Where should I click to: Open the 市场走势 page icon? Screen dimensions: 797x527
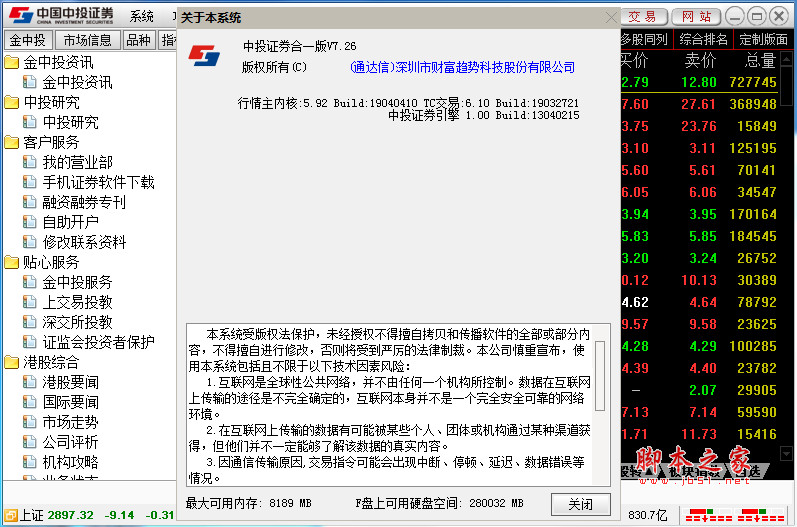coord(29,422)
